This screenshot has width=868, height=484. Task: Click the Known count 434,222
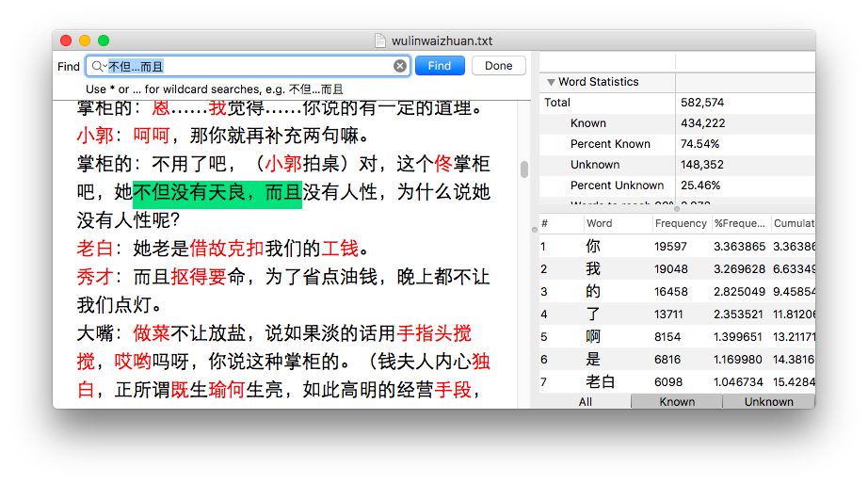(702, 123)
